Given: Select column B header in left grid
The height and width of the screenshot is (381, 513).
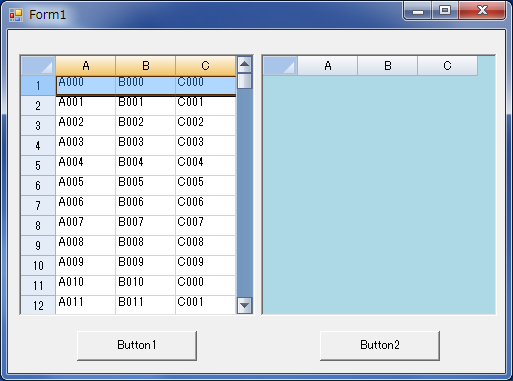Looking at the screenshot, I should 146,66.
